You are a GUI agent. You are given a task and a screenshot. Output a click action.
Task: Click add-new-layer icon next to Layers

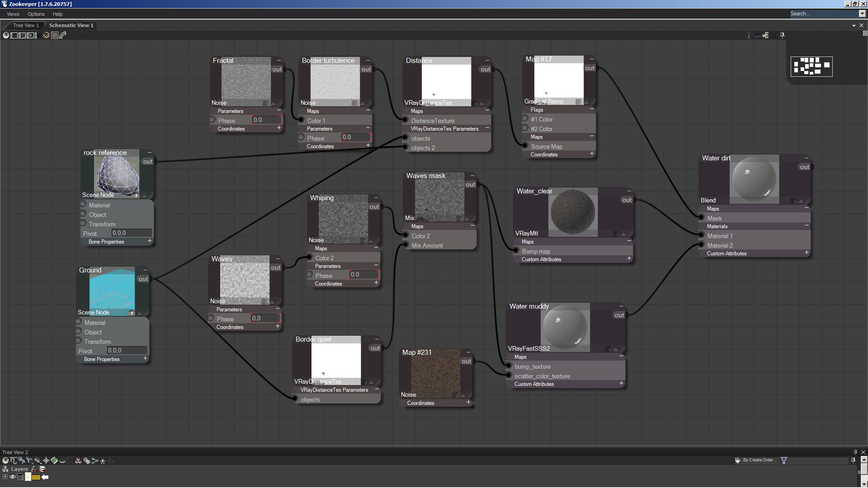tap(42, 469)
